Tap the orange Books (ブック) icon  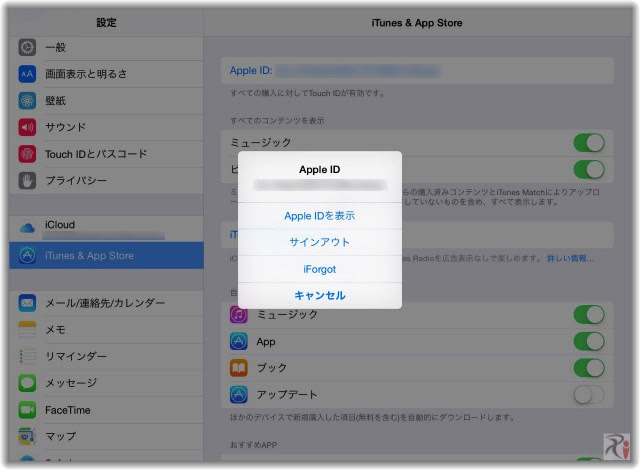point(239,368)
